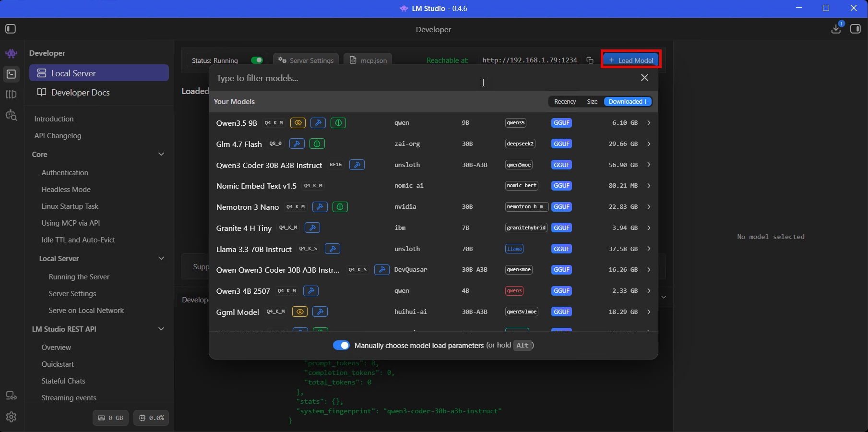This screenshot has height=432, width=868.
Task: Open the downloads icon with notification badge
Action: point(836,29)
